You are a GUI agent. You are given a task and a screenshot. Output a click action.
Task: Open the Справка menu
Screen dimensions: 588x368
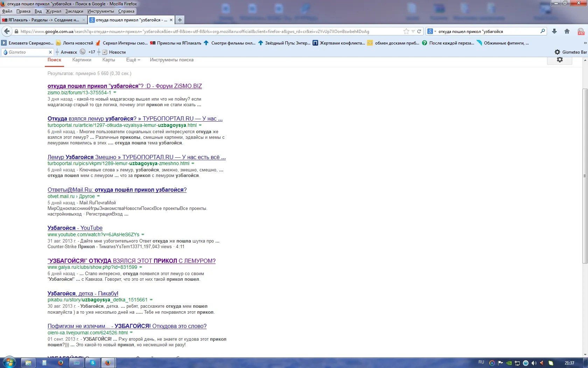click(126, 11)
